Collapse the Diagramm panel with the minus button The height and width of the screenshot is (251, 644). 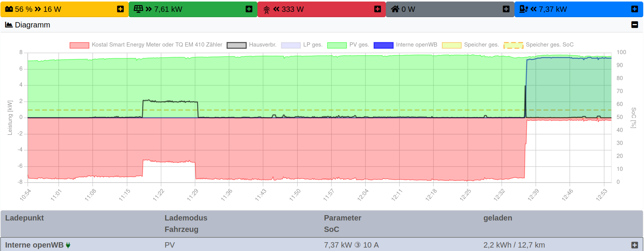pyautogui.click(x=634, y=25)
